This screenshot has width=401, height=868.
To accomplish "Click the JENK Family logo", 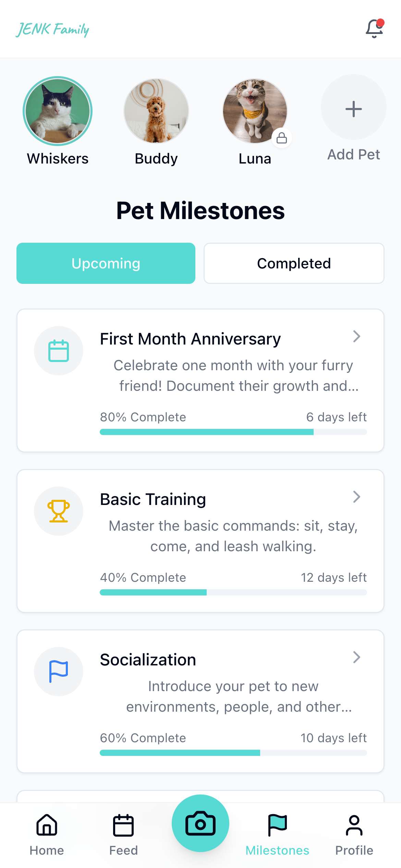I will 52,29.
